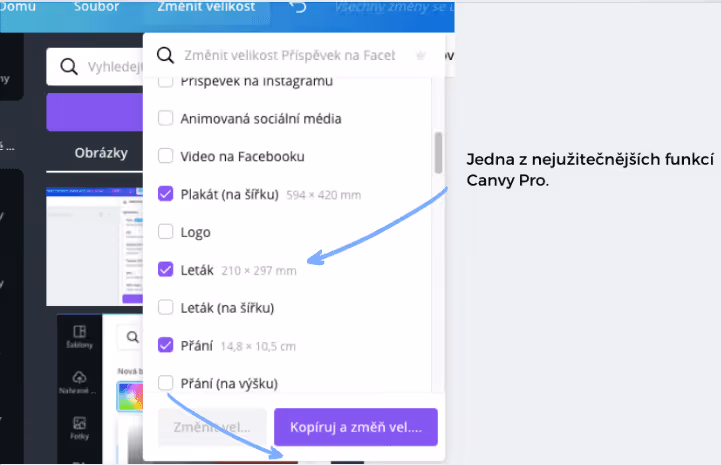Toggle Příspěvek na Instagramu checkbox

tap(166, 82)
